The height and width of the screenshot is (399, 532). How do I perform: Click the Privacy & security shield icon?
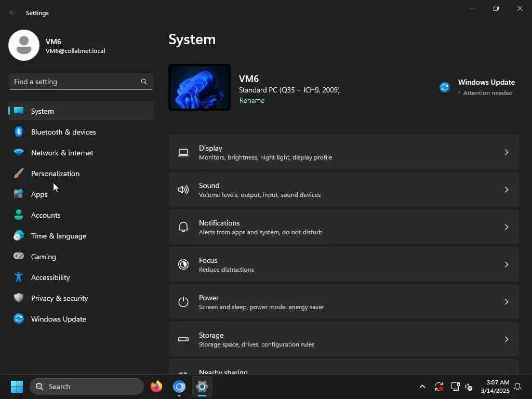tap(19, 298)
